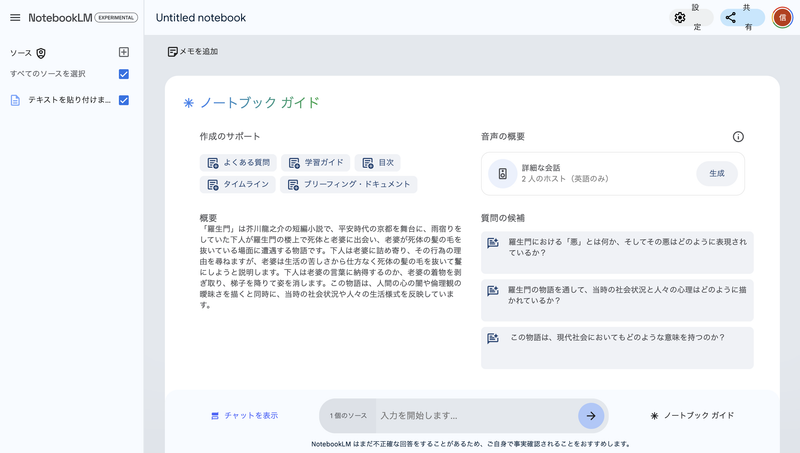The image size is (800, 453).
Task: Generate the よくある質問 document
Action: coord(238,162)
